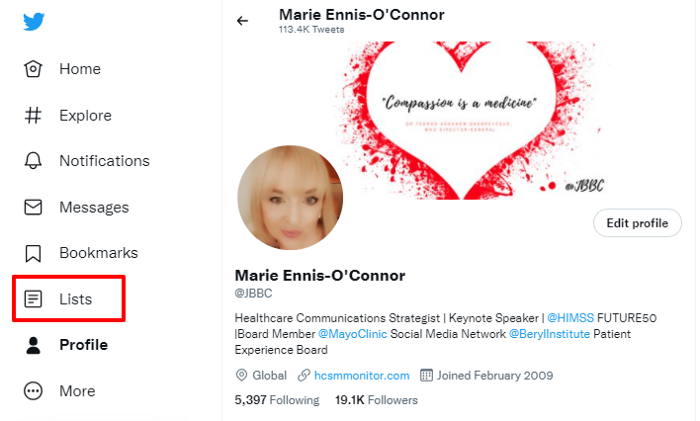Follow the @HIMSS mention link

570,318
